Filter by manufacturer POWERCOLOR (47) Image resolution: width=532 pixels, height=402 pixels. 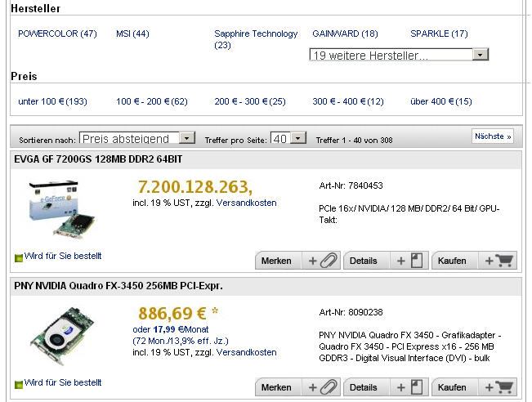click(x=57, y=33)
